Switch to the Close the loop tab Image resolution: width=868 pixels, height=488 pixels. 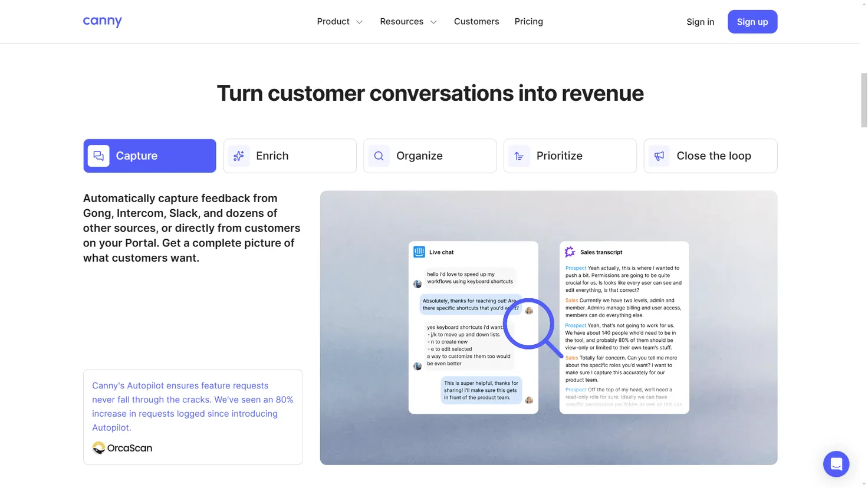[711, 156]
